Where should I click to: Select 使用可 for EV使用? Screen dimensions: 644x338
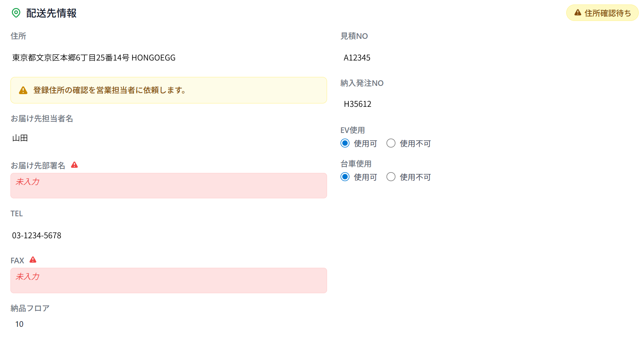click(345, 143)
